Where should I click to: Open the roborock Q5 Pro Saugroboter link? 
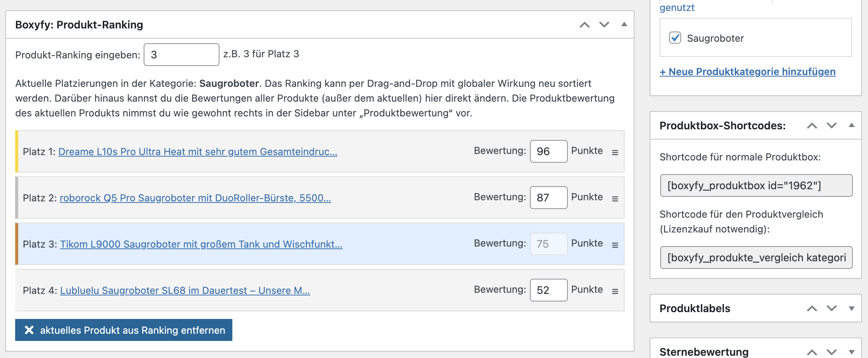tap(195, 198)
